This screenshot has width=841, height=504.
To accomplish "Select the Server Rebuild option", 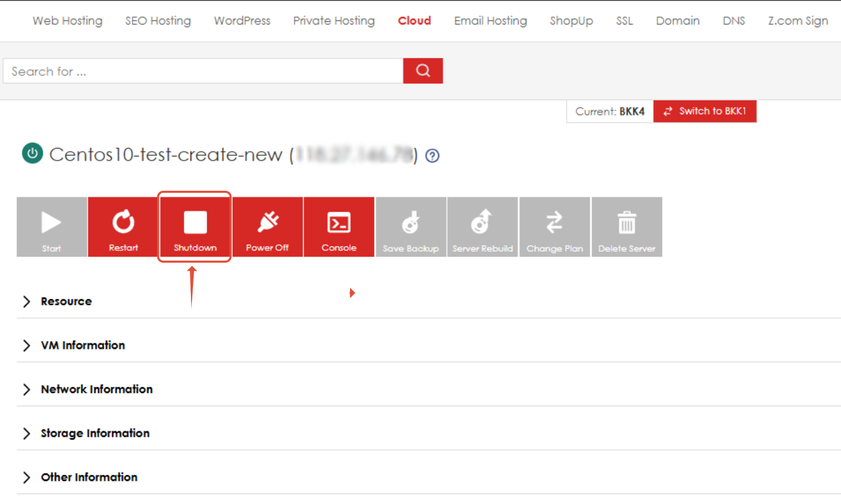I will pyautogui.click(x=483, y=227).
